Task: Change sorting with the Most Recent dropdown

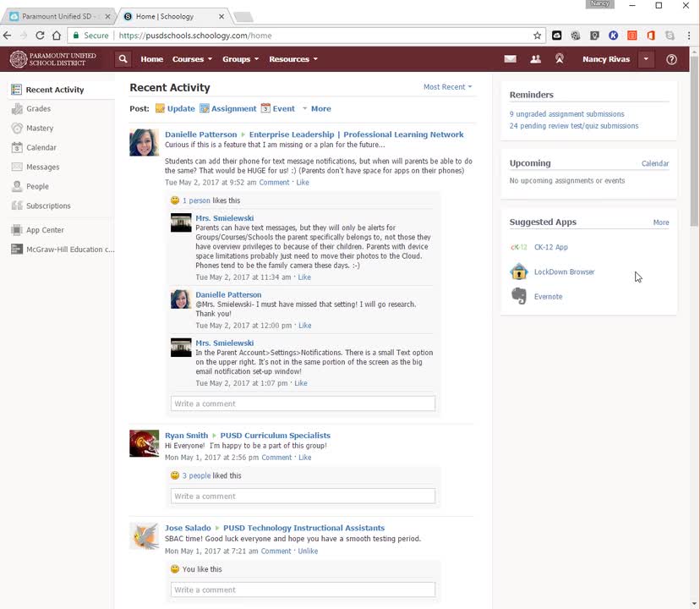Action: 447,88
